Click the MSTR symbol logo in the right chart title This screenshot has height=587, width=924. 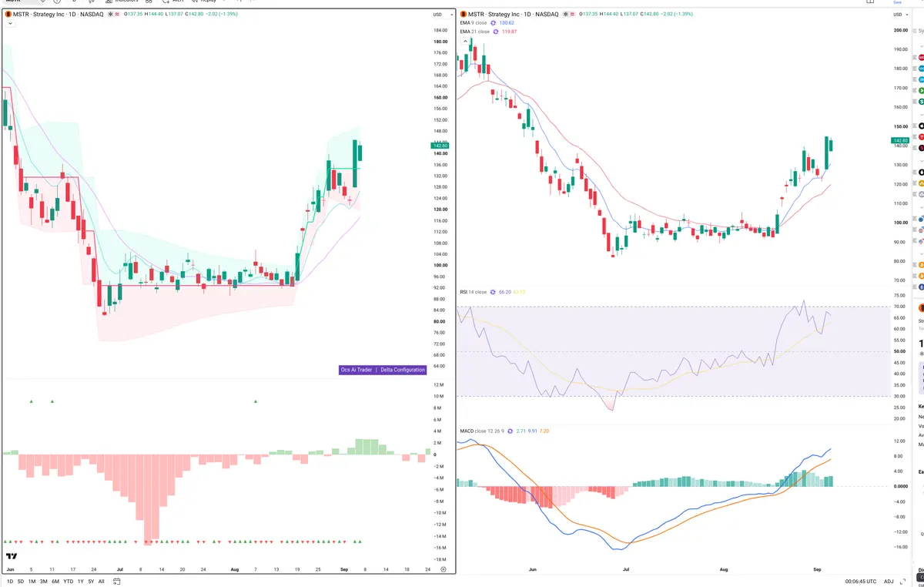click(x=464, y=15)
